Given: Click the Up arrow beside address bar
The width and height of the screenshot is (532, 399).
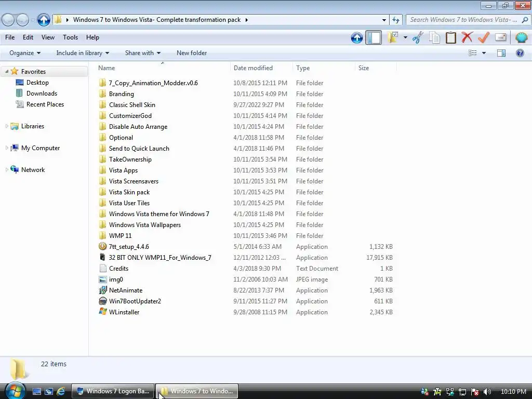Looking at the screenshot, I should coord(44,20).
